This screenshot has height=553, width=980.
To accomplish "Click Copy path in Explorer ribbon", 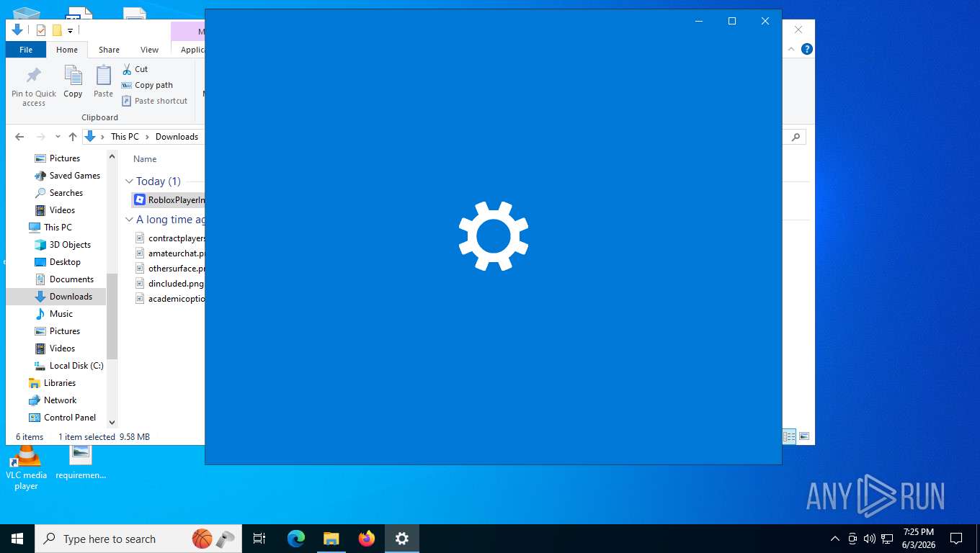I will tap(147, 85).
